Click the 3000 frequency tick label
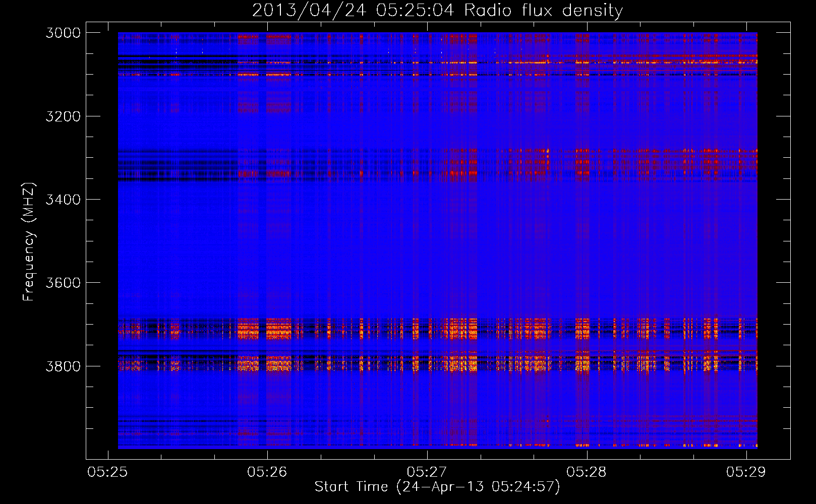Image resolution: width=816 pixels, height=504 pixels. pos(63,33)
